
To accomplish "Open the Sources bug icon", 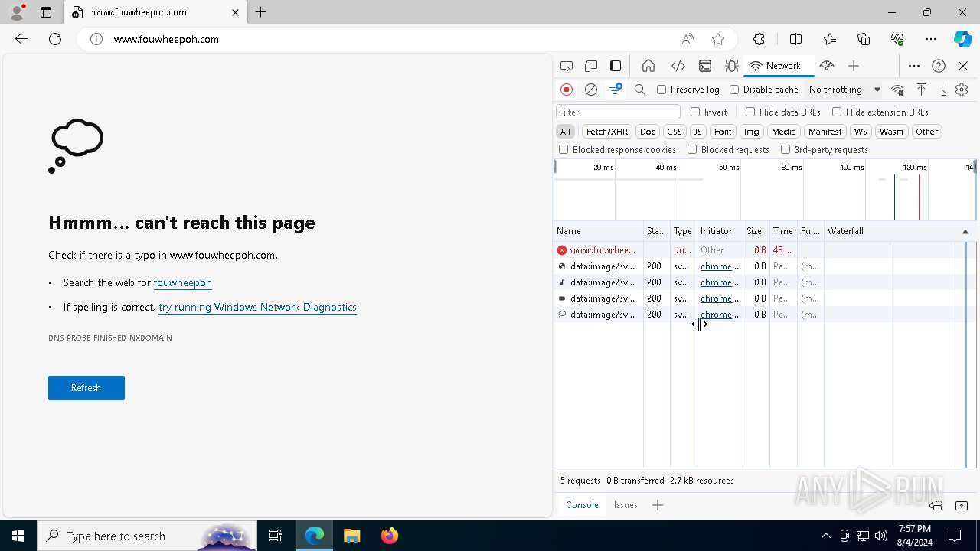I will click(731, 66).
